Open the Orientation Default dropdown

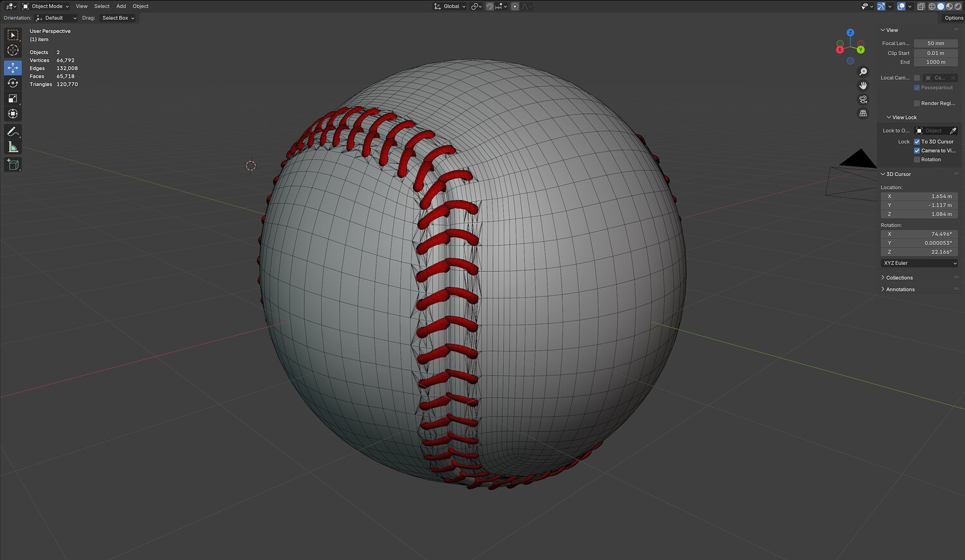tap(56, 18)
